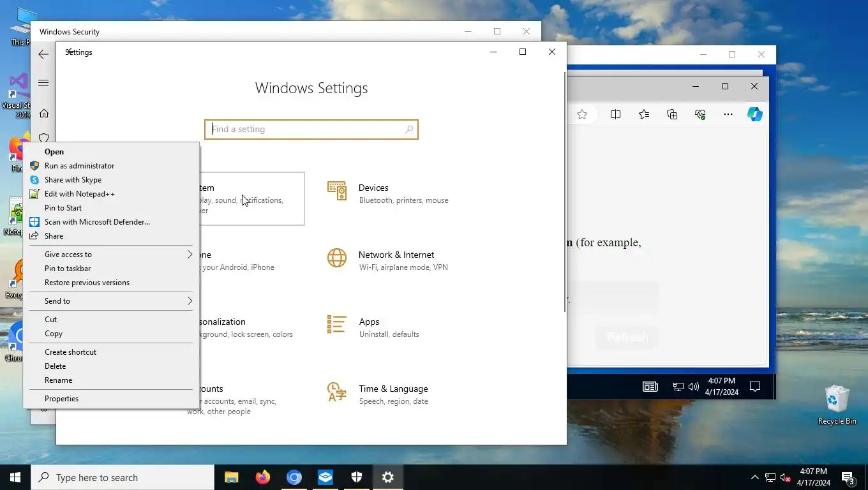868x490 pixels.
Task: Click the Windows Start button
Action: 15,477
